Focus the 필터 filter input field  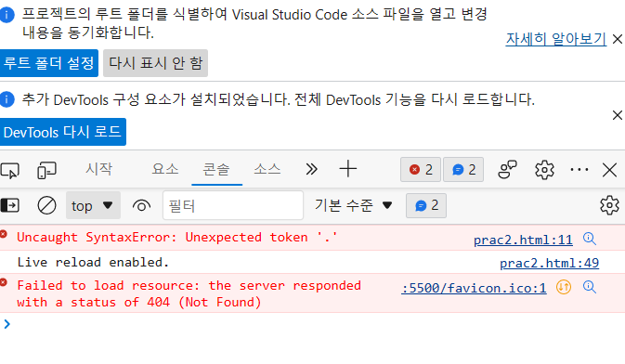click(233, 205)
